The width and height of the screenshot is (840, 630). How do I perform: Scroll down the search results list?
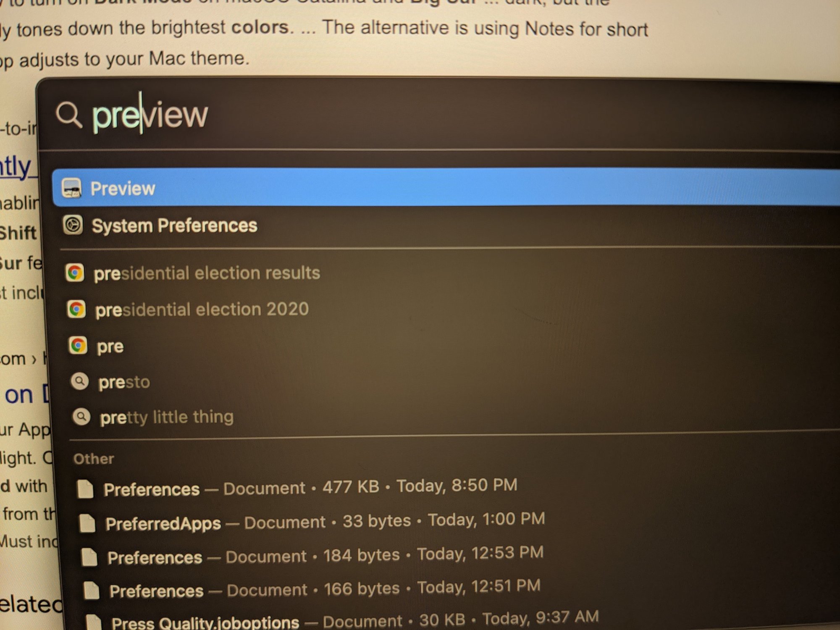pyautogui.click(x=436, y=609)
